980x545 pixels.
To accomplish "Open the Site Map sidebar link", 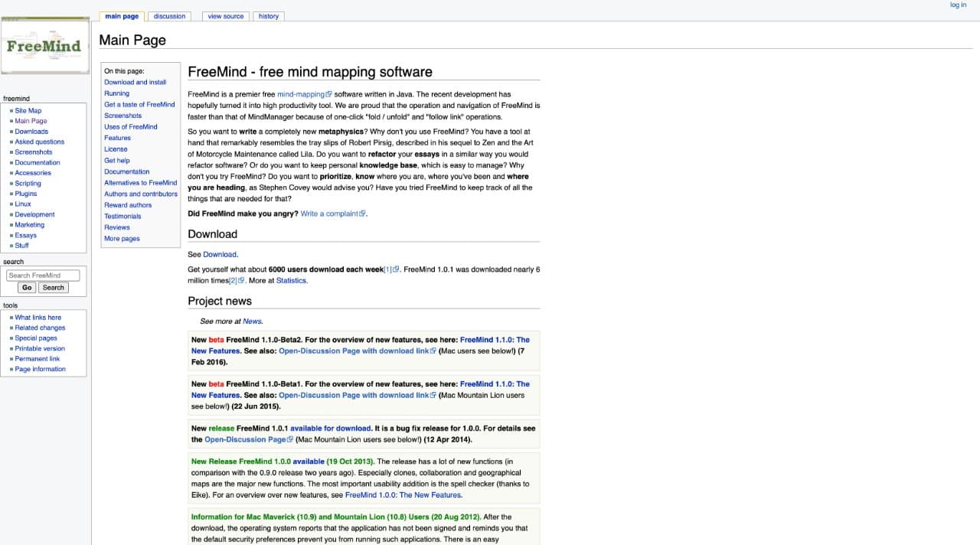I will [28, 111].
